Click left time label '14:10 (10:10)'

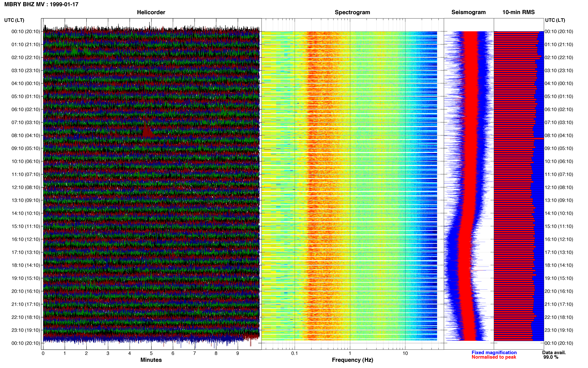(x=26, y=213)
